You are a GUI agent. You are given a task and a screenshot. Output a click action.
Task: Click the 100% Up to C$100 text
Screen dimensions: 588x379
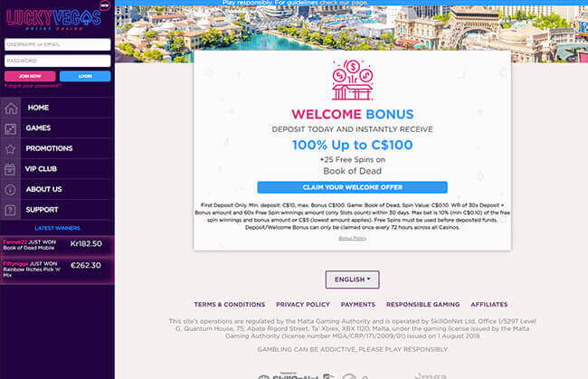[x=352, y=145]
